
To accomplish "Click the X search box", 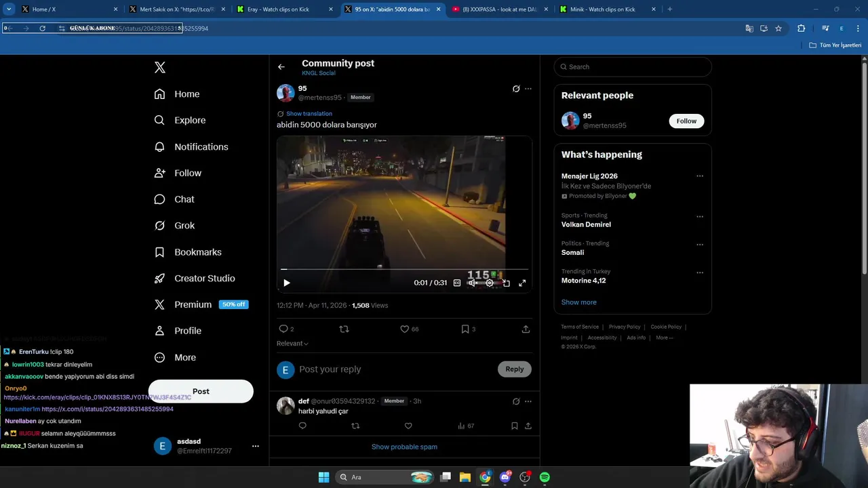I will point(633,67).
